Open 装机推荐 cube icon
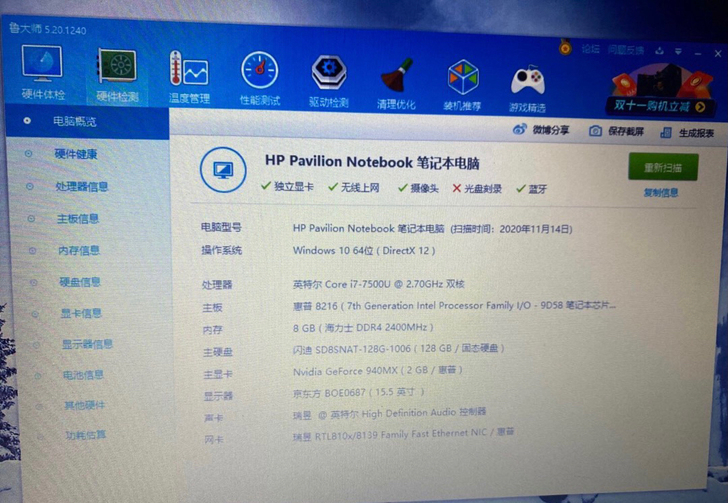The image size is (728, 503). [462, 85]
